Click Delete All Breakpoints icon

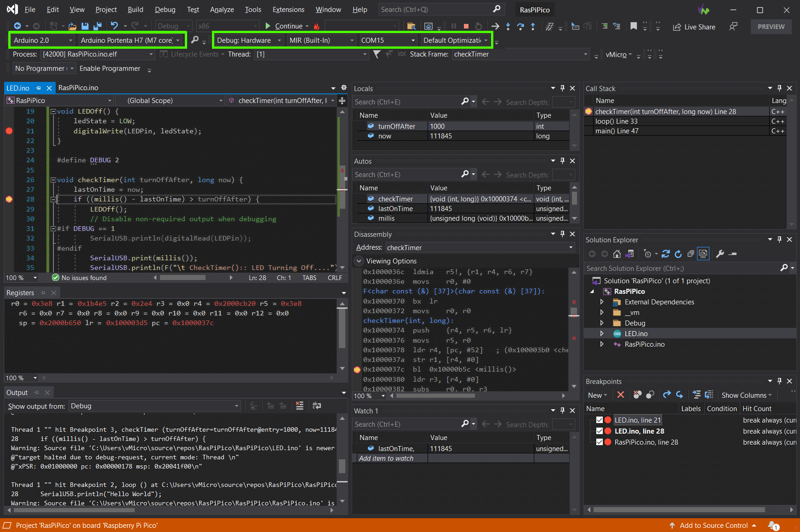(637, 395)
